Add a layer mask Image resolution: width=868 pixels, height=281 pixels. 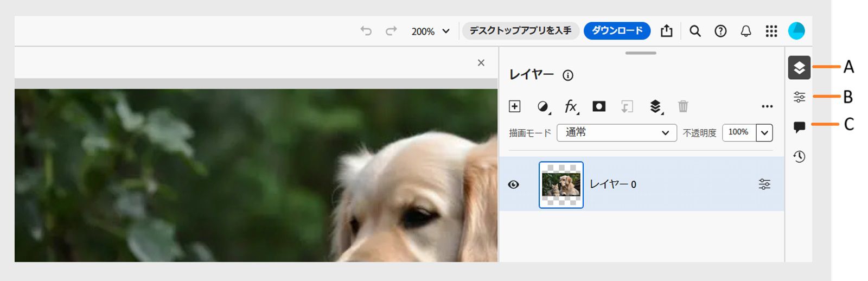(x=599, y=106)
